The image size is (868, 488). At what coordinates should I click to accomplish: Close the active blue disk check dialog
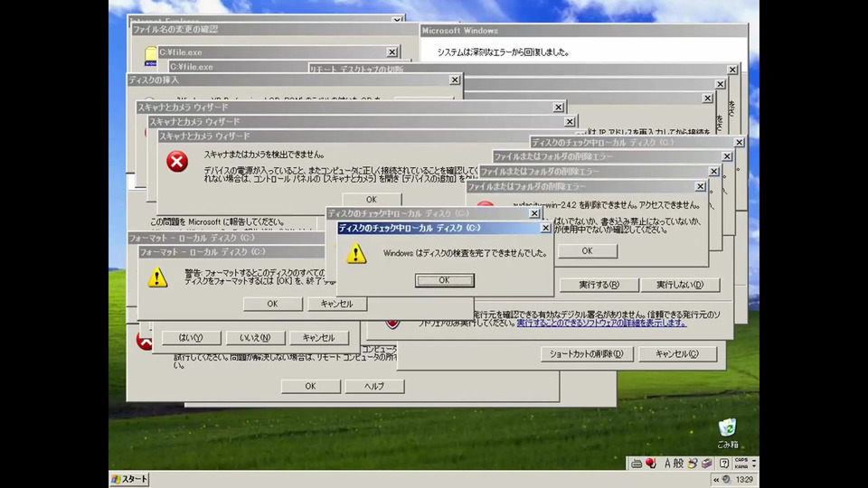click(x=545, y=228)
